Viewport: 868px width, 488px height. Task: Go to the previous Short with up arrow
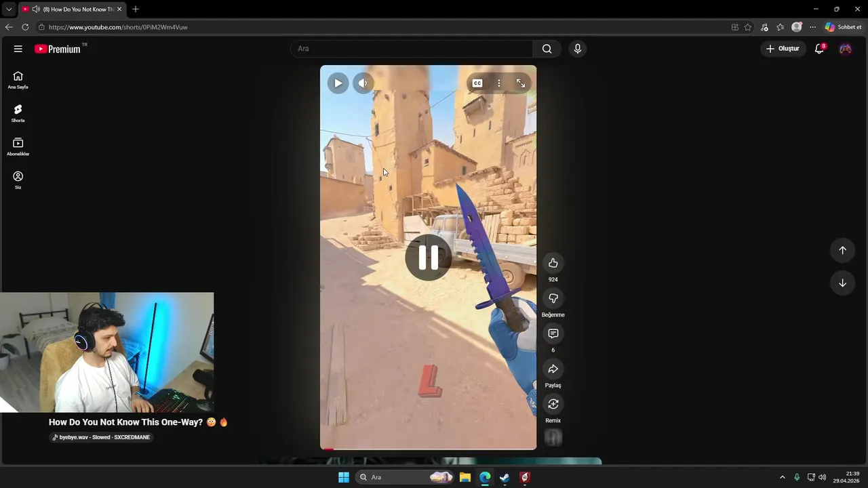[842, 250]
